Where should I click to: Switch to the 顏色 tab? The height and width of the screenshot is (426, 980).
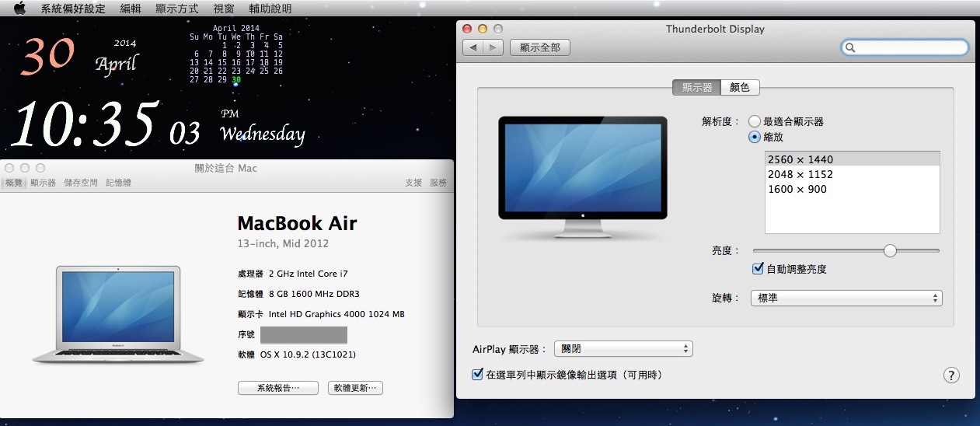(x=740, y=88)
